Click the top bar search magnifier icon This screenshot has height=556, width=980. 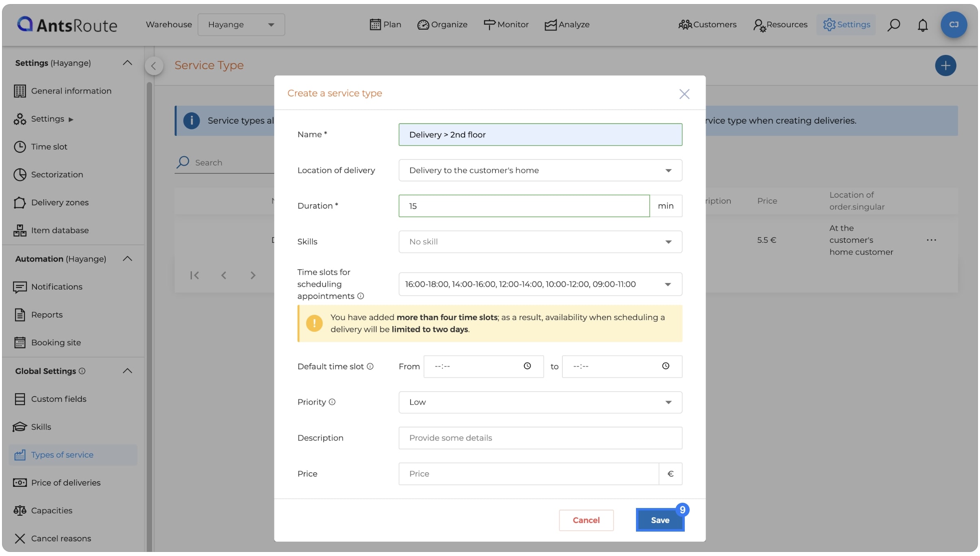point(893,25)
